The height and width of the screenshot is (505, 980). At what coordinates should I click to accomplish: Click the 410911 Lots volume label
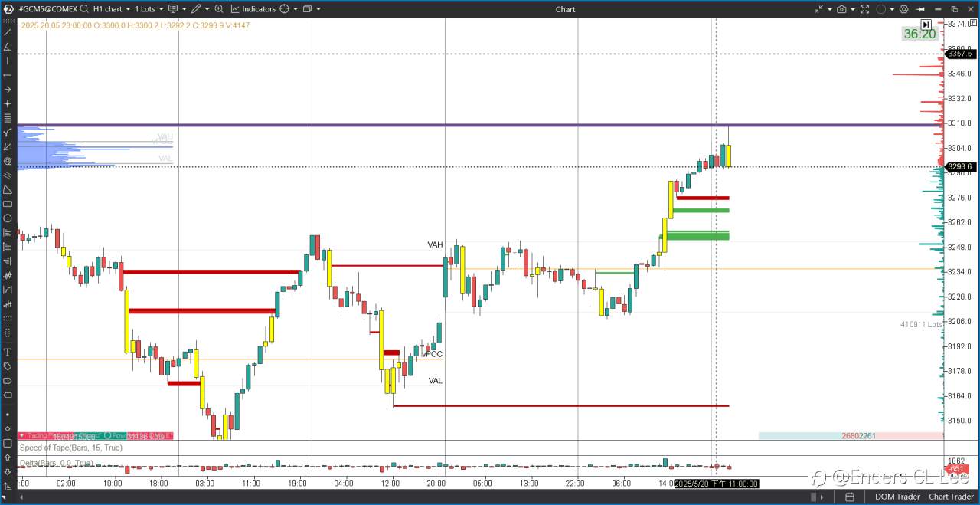click(x=922, y=325)
